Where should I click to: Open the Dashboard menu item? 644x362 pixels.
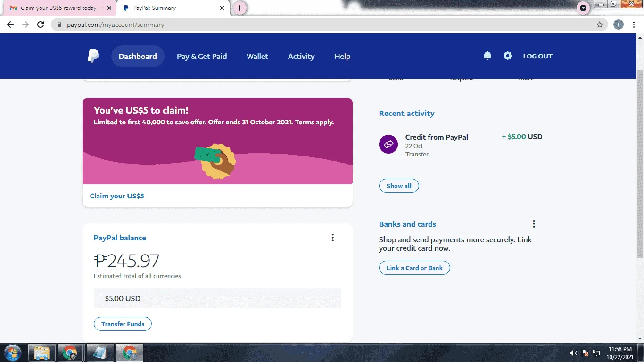click(x=138, y=56)
